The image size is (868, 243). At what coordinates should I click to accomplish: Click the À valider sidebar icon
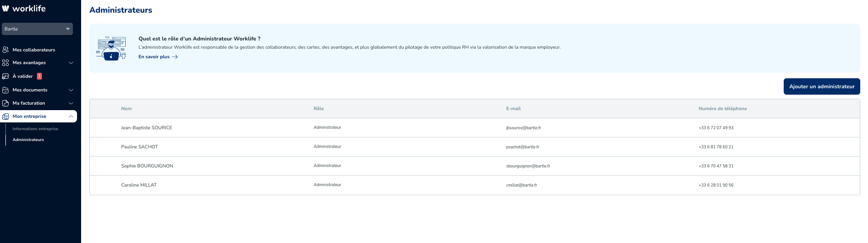[5, 76]
